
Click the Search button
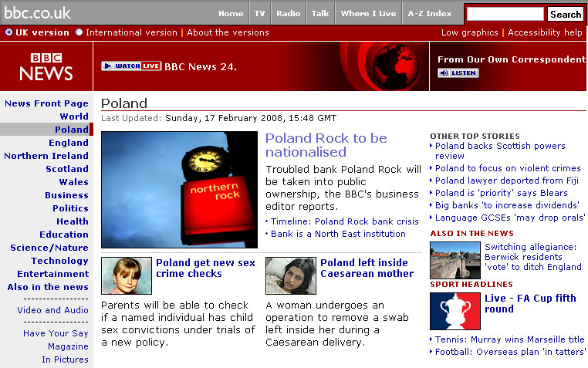pos(566,14)
